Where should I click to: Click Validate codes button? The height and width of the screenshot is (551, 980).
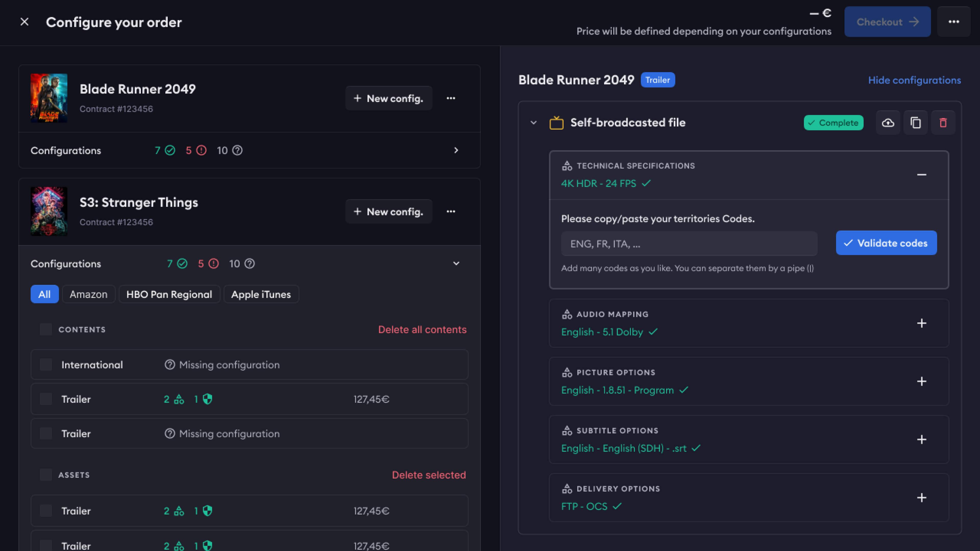886,243
